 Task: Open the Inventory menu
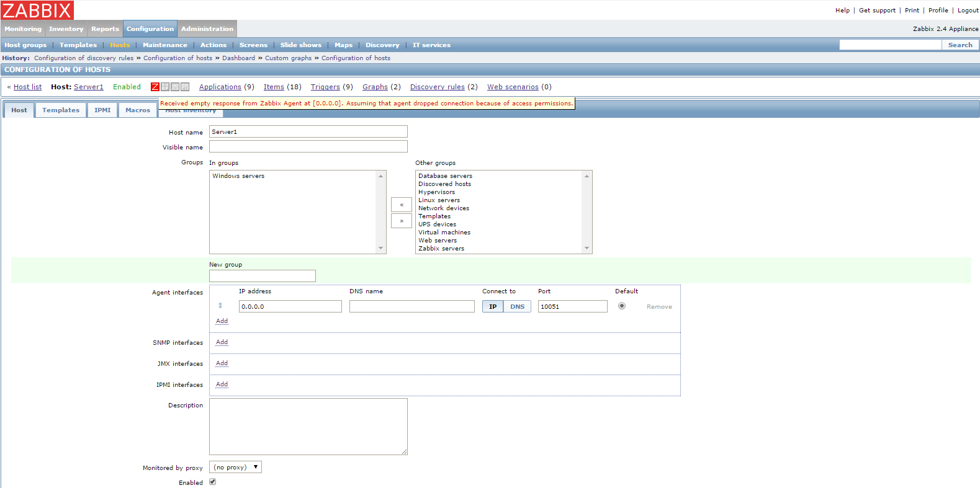pyautogui.click(x=66, y=29)
